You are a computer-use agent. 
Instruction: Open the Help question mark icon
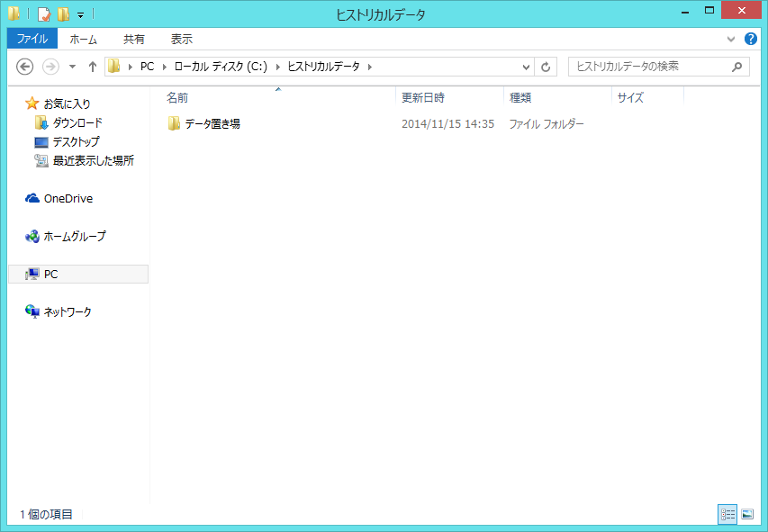coord(750,39)
